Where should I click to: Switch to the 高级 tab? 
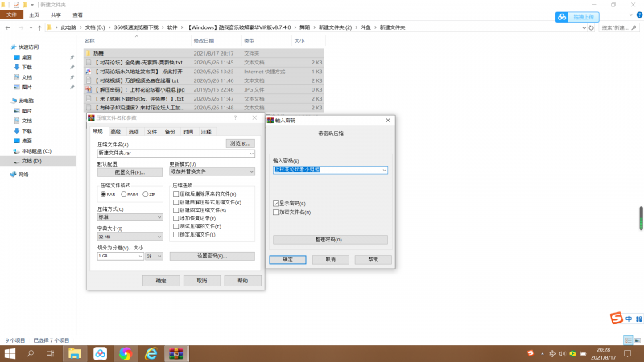(115, 131)
